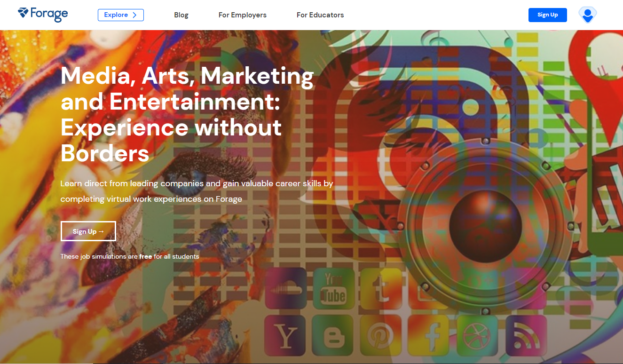Click the SoundCloud cloud icon
The height and width of the screenshot is (364, 623).
[x=285, y=288]
